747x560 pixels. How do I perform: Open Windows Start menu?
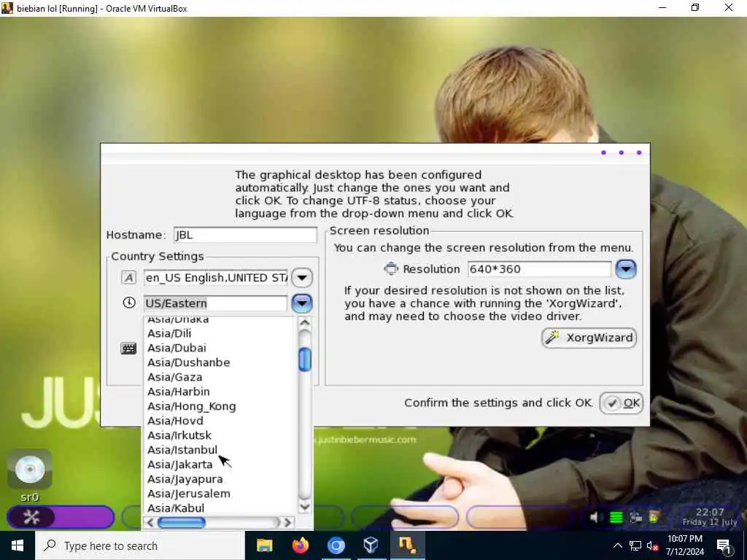(x=18, y=545)
